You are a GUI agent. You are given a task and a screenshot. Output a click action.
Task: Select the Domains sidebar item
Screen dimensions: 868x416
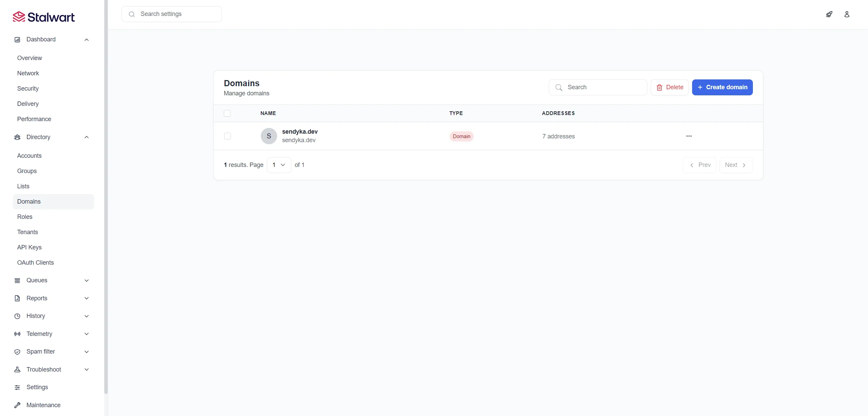(x=53, y=202)
